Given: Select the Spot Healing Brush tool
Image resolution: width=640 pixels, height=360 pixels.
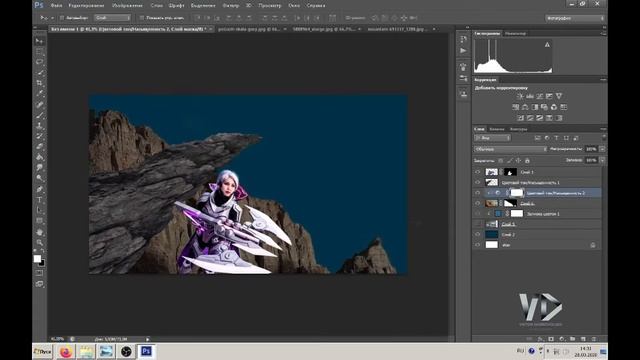Looking at the screenshot, I should coord(39,105).
